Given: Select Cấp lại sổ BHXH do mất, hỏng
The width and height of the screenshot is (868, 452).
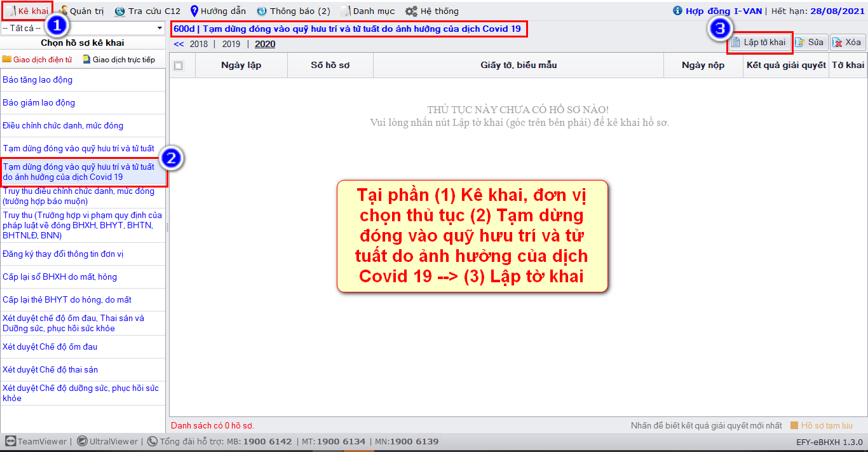Looking at the screenshot, I should tap(83, 277).
